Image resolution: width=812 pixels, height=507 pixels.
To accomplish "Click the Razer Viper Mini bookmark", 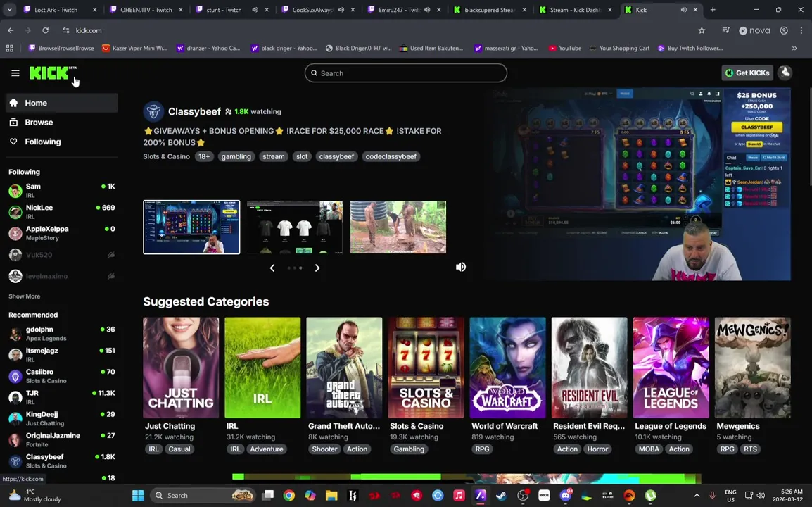I will point(134,48).
